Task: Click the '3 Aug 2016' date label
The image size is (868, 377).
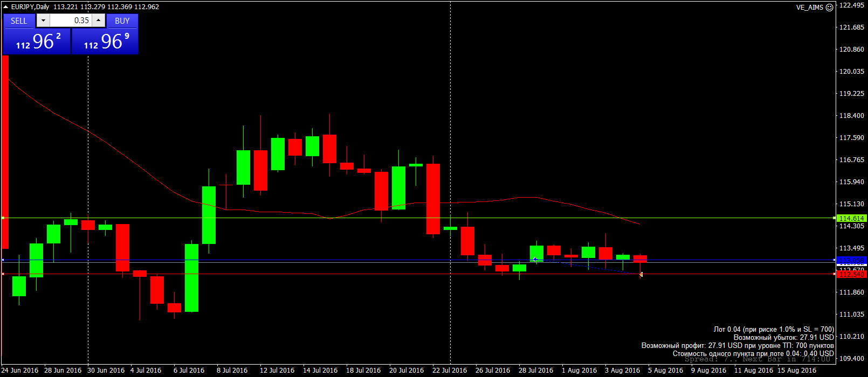Action: (622, 370)
